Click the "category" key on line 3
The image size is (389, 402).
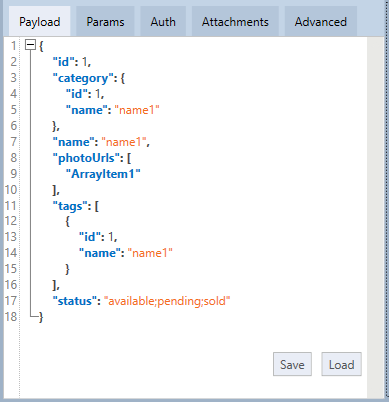(x=83, y=78)
